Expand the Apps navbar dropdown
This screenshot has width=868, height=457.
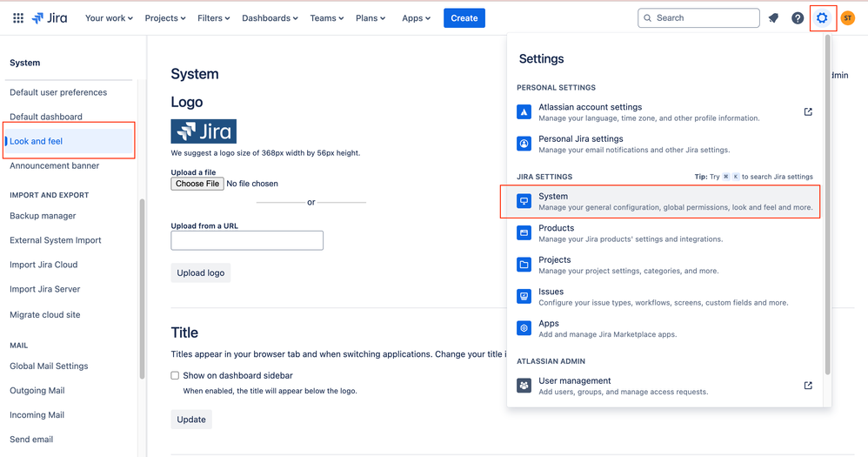pyautogui.click(x=417, y=17)
